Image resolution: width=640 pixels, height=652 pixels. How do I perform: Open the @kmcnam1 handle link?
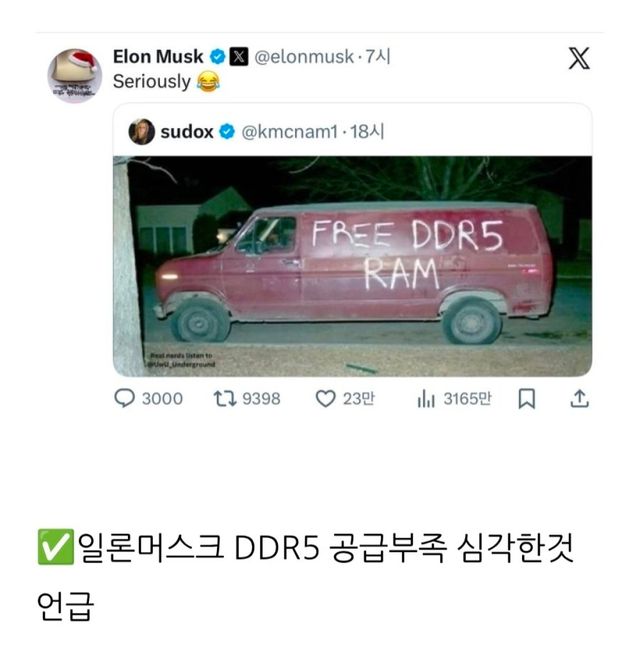click(x=289, y=132)
